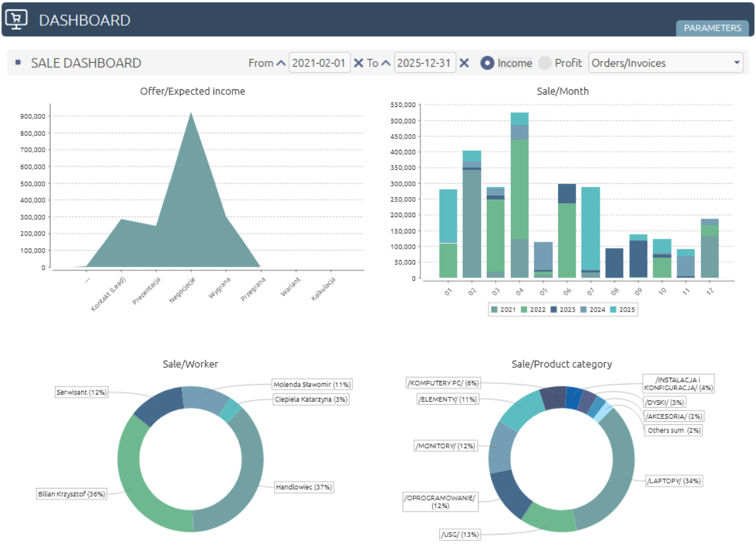The width and height of the screenshot is (756, 559).
Task: Expand the To date picker chevron
Action: 386,63
